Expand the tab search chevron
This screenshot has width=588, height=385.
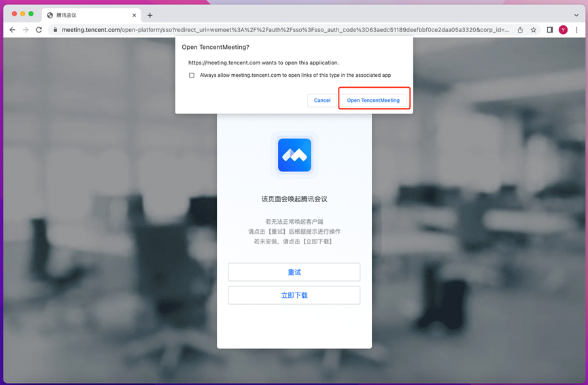click(x=576, y=15)
